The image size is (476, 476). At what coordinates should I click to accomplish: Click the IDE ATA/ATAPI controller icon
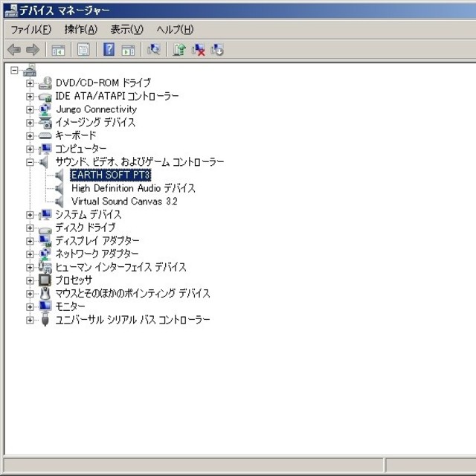click(45, 97)
